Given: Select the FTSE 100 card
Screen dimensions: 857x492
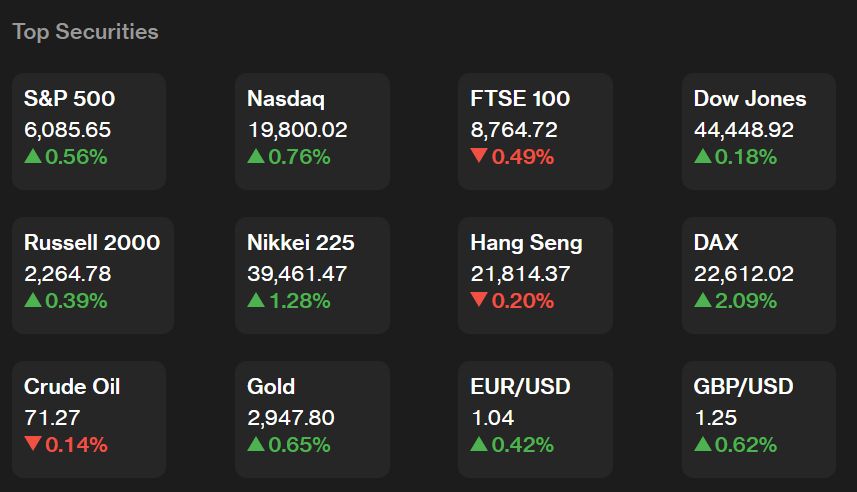Looking at the screenshot, I should tap(535, 132).
